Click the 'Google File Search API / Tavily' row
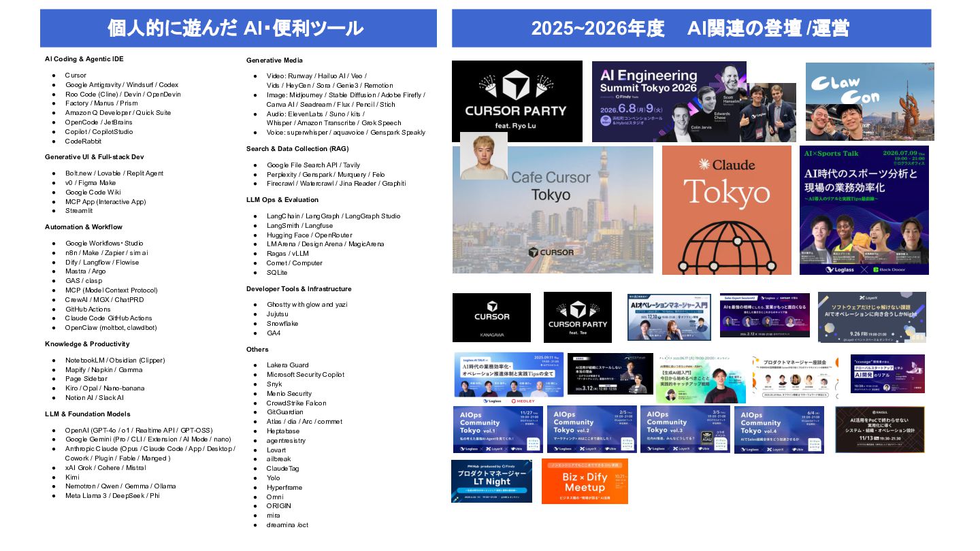980x551 pixels. tap(312, 165)
